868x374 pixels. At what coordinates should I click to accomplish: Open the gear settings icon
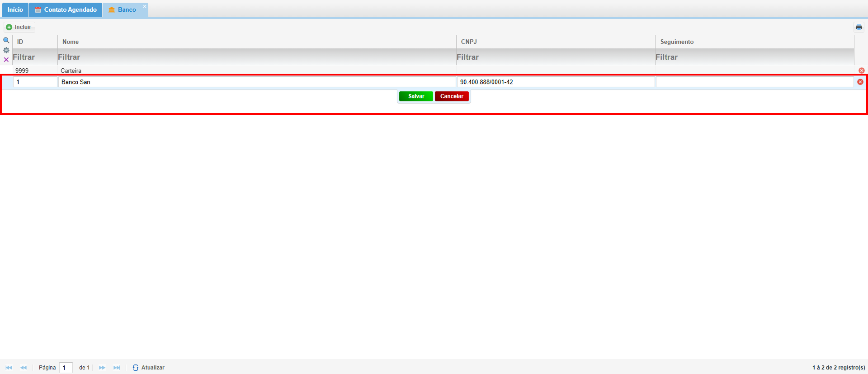tap(6, 50)
